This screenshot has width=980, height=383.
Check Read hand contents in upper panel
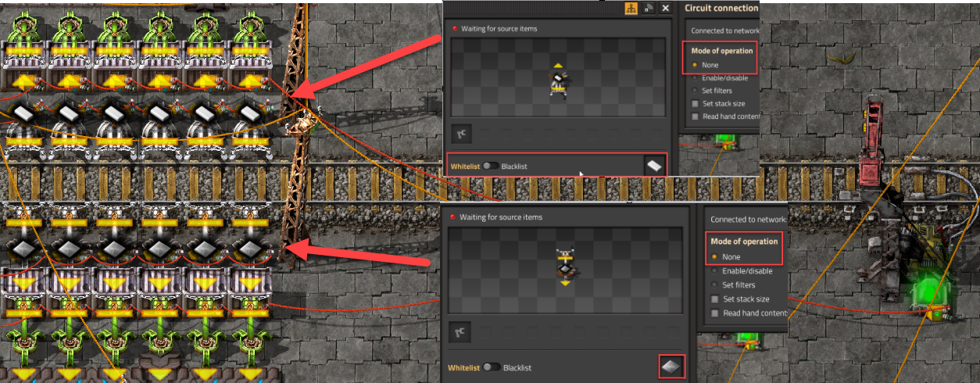[x=724, y=116]
